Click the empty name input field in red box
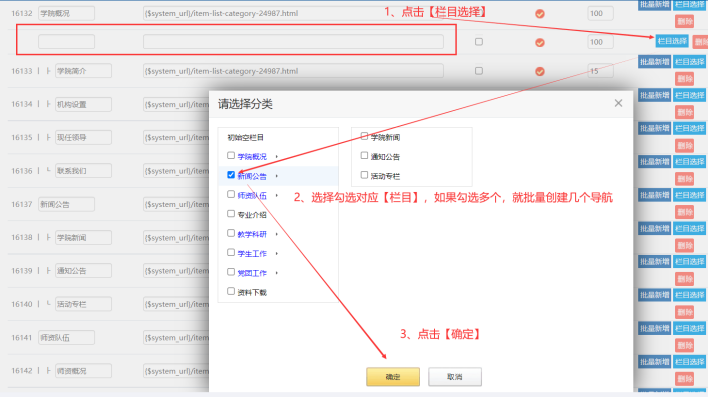This screenshot has height=398, width=708. tap(66, 42)
